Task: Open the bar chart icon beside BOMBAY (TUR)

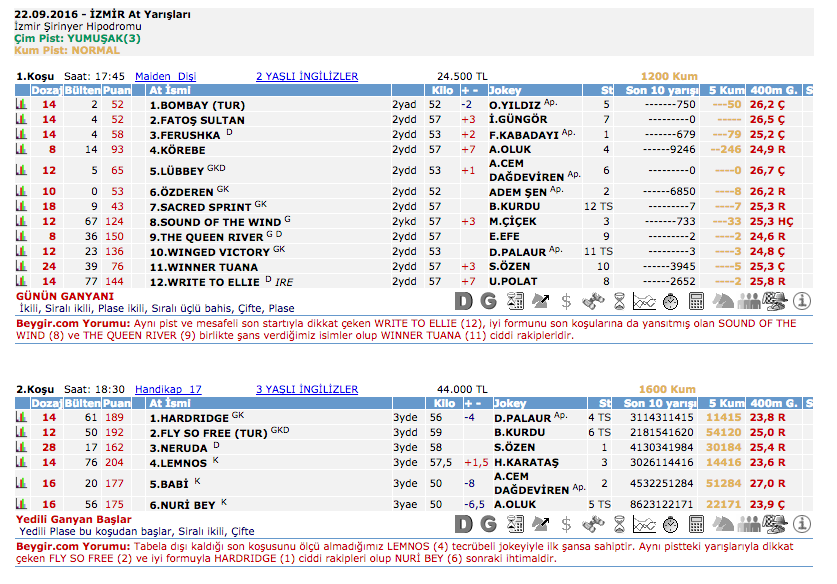Action: [x=21, y=104]
